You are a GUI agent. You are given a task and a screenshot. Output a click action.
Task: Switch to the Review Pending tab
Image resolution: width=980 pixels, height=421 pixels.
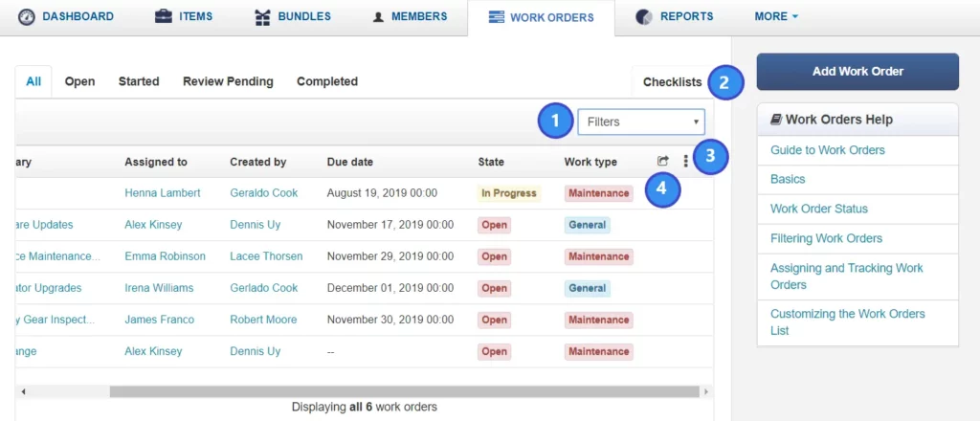(x=228, y=82)
